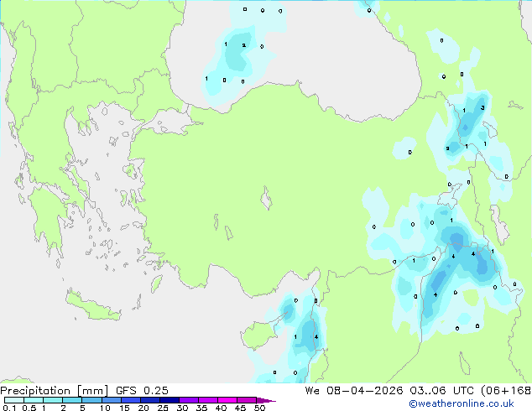Click the "(06+168" forecast run text
The width and height of the screenshot is (532, 411).
(505, 390)
